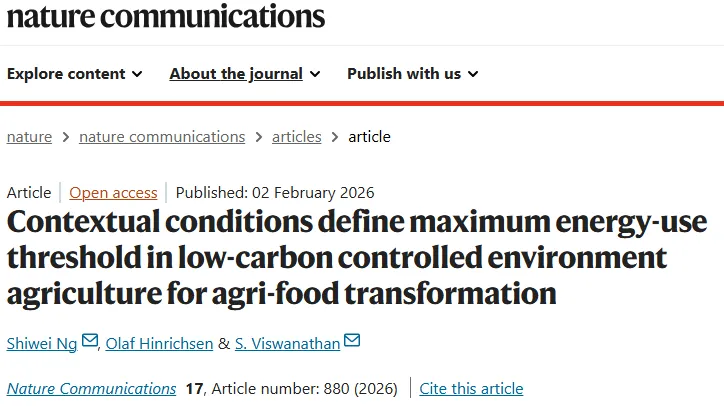Navigate to nature communications breadcrumb

(162, 137)
